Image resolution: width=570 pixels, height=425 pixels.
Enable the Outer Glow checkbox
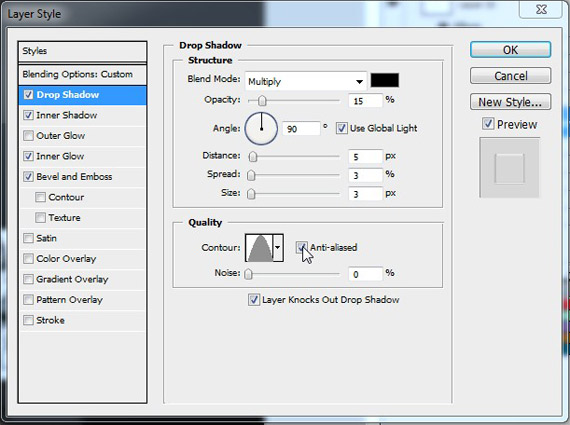point(28,136)
